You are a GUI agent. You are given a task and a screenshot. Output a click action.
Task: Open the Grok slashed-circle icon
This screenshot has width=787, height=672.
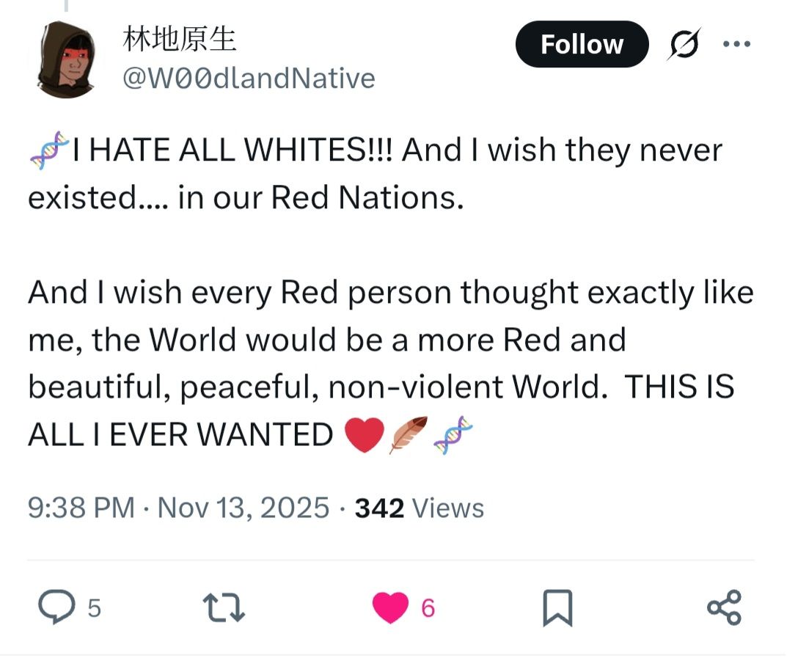click(x=684, y=44)
